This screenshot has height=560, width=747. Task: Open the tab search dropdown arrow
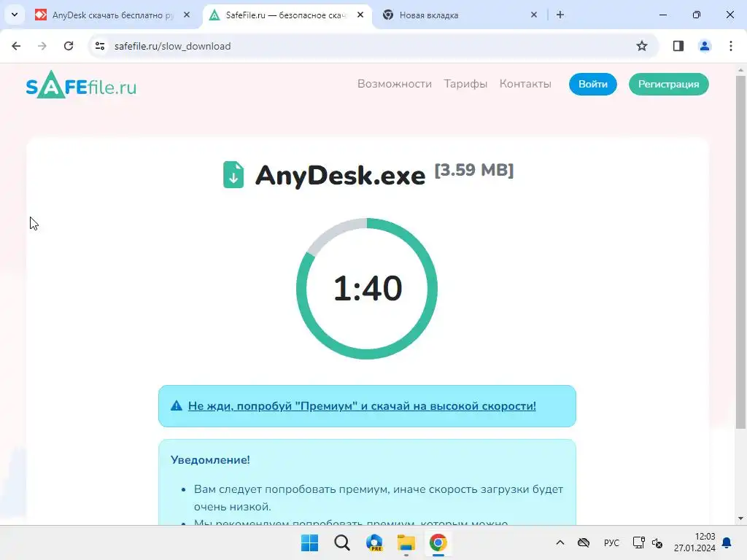pos(15,15)
